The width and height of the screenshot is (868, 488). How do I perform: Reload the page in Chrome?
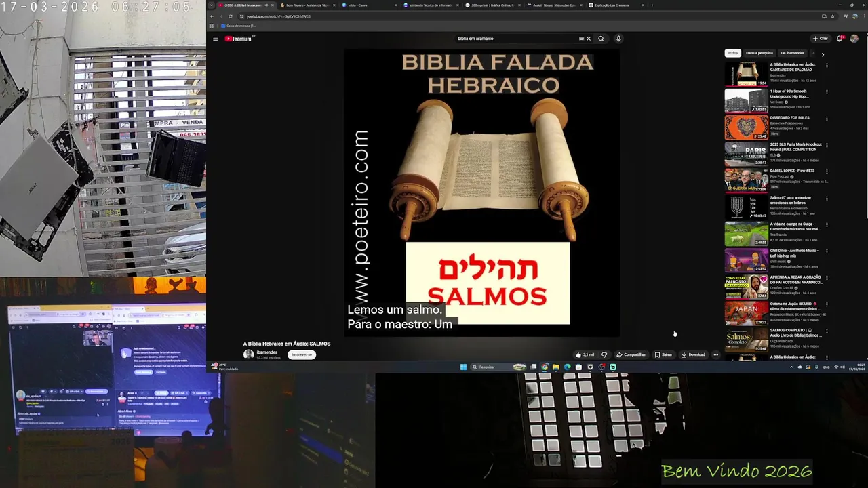pos(230,16)
